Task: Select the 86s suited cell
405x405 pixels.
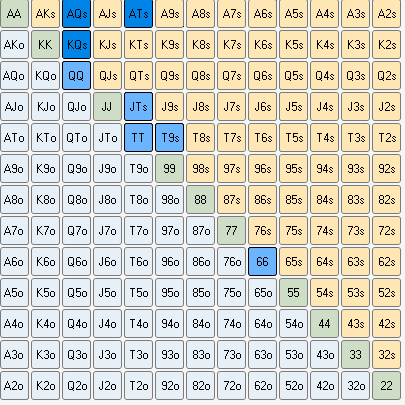Action: pos(262,200)
